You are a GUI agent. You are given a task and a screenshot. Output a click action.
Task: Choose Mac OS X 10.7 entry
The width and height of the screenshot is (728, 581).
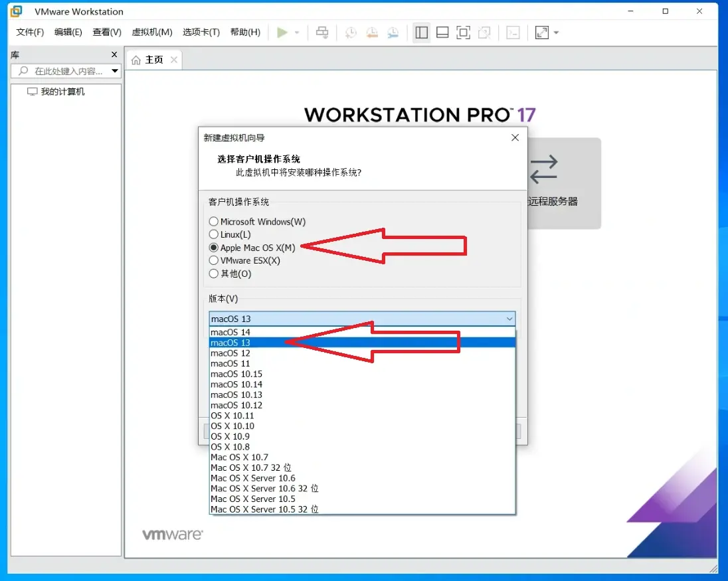(x=362, y=457)
